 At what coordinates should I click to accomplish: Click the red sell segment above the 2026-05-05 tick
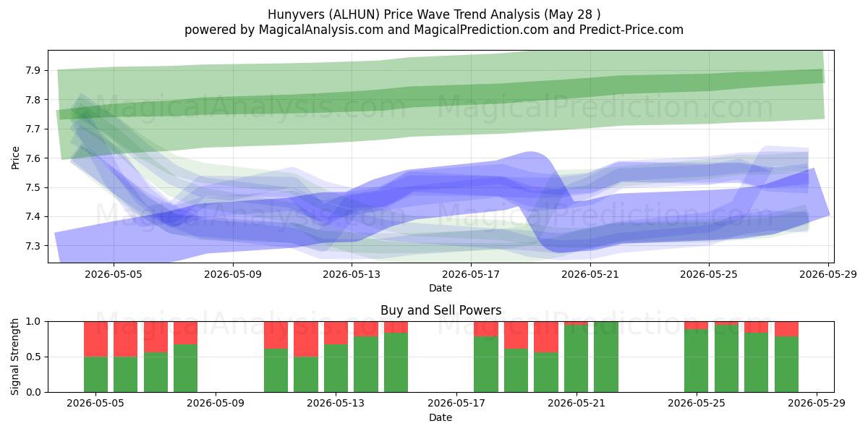(96, 339)
